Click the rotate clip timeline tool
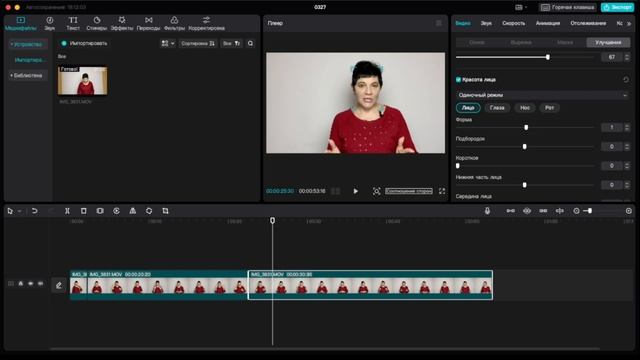 coord(149,211)
